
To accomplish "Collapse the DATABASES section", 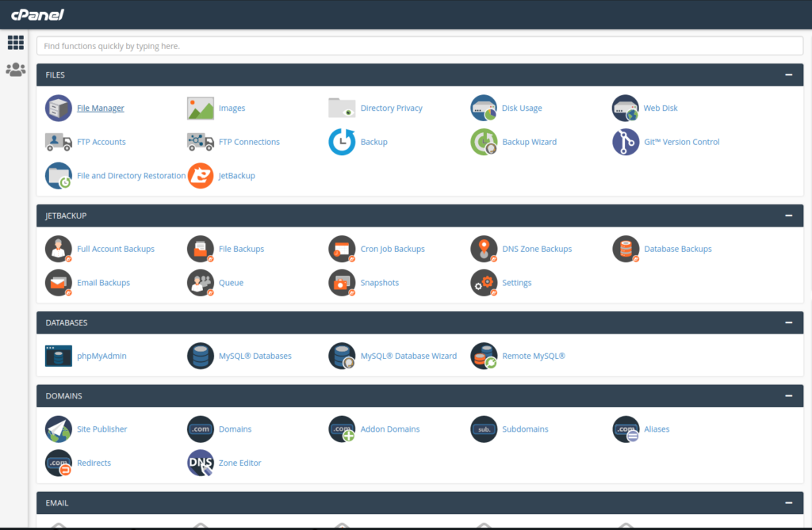I will coord(789,323).
